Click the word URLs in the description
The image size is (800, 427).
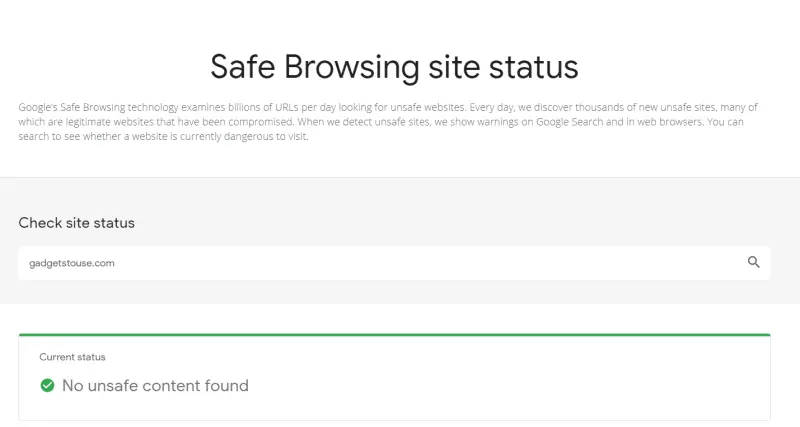point(286,107)
